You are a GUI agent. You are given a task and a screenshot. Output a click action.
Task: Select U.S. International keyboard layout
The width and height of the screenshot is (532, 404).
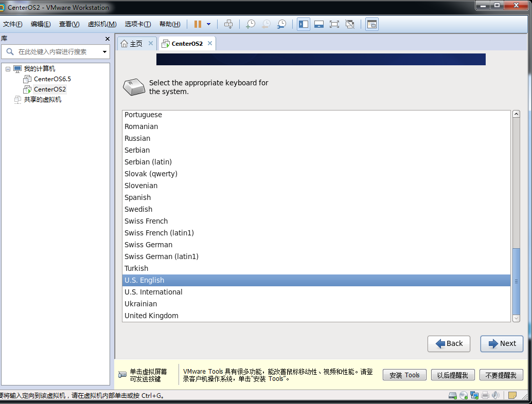point(316,292)
